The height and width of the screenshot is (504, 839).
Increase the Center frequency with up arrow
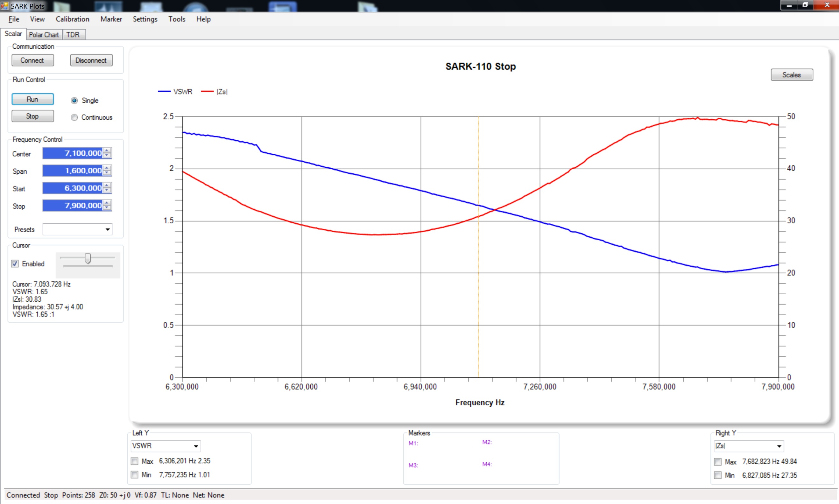107,150
